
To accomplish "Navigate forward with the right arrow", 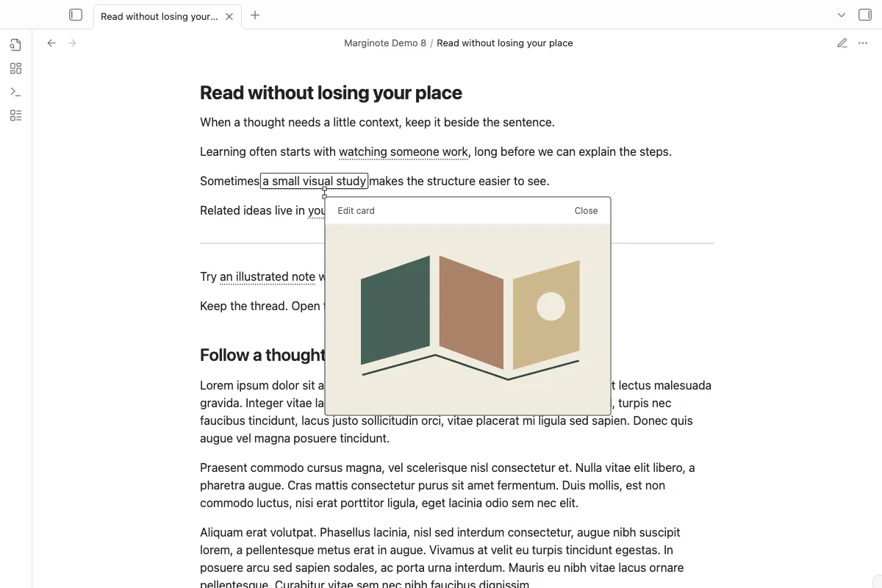I will pos(72,43).
